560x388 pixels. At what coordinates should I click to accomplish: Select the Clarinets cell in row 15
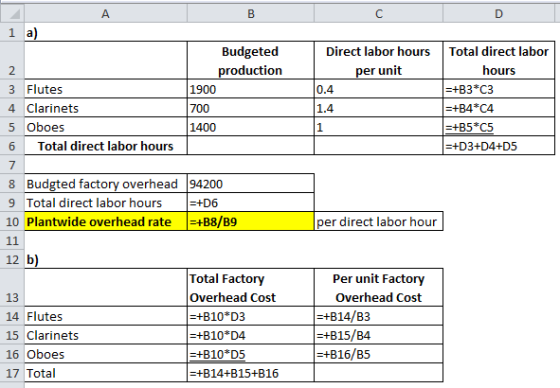(x=106, y=335)
